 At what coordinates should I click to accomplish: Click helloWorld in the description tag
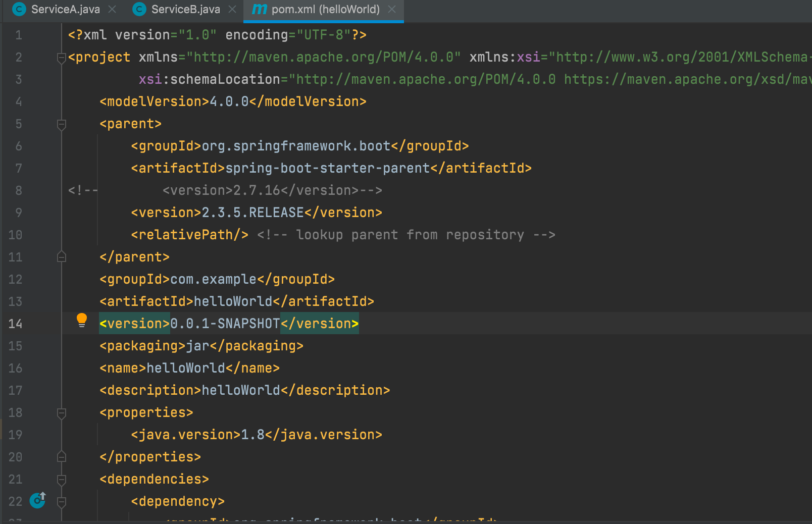(x=241, y=391)
